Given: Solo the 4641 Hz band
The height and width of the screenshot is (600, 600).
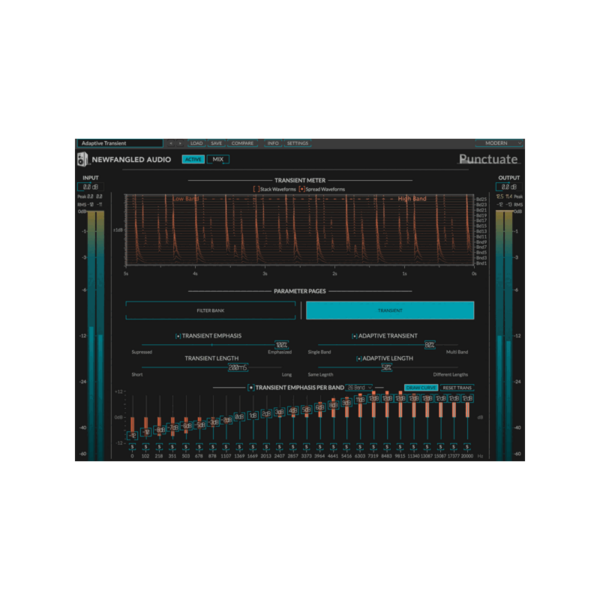Looking at the screenshot, I should [333, 447].
